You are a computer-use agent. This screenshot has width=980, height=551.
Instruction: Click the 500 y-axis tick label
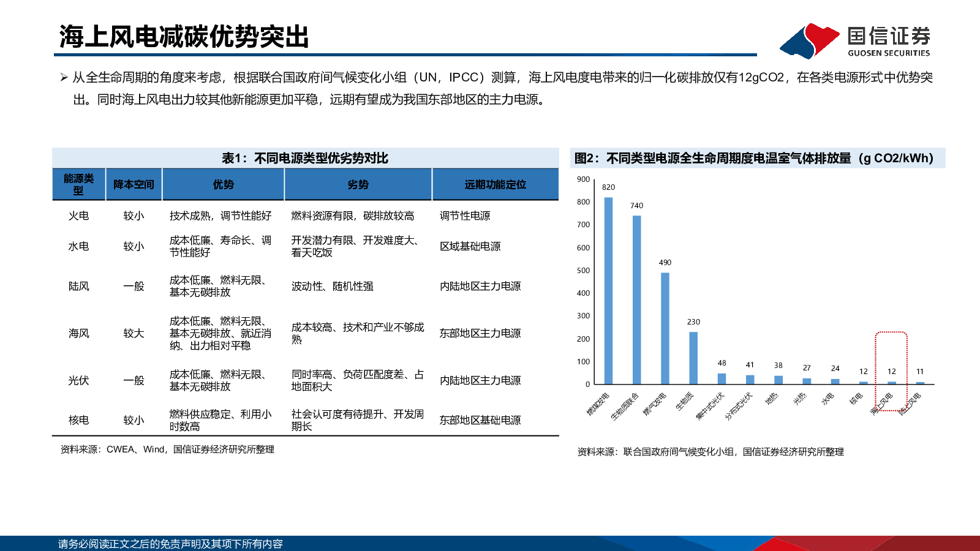584,271
